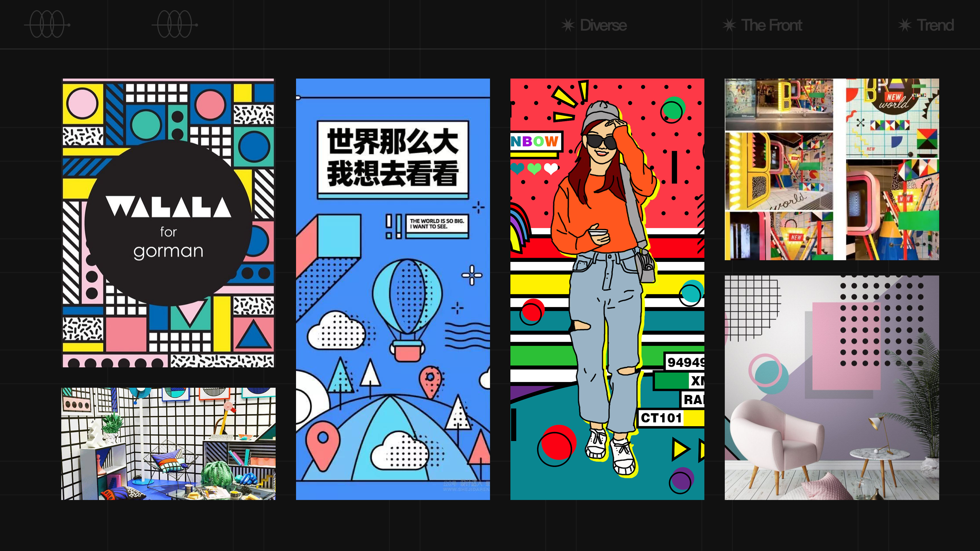
Task: Click the Chinese headline text box
Action: click(393, 158)
